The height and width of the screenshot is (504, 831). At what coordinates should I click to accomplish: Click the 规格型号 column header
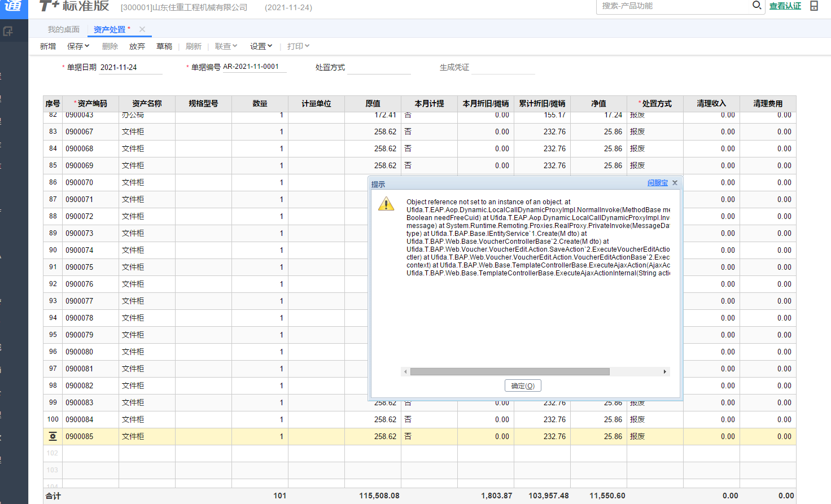(x=204, y=103)
